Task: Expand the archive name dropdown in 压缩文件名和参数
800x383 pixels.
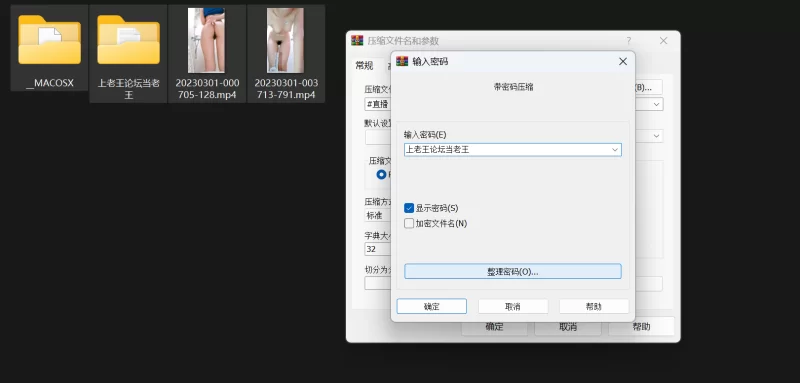Action: tap(657, 104)
